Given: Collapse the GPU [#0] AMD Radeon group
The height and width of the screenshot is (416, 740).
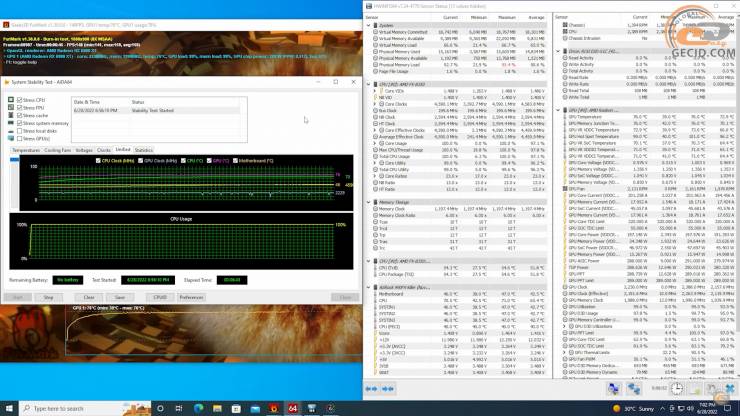Looking at the screenshot, I should tap(558, 110).
